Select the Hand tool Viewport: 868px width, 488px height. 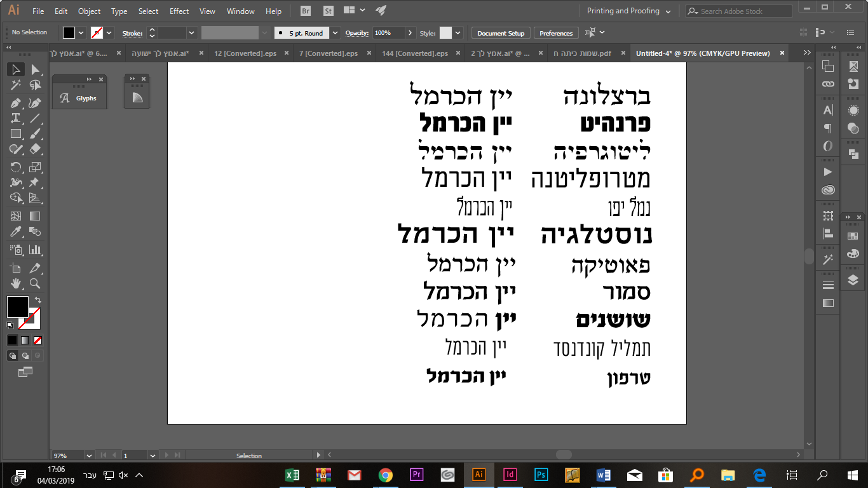pyautogui.click(x=17, y=283)
